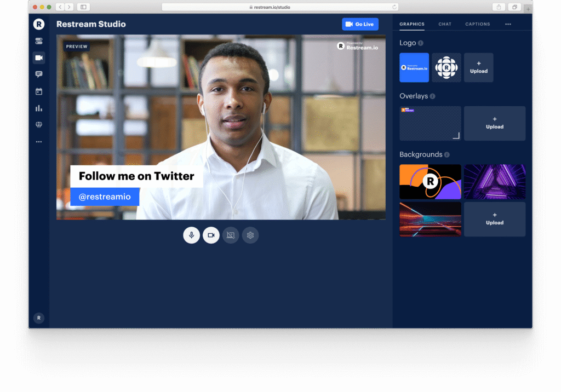Click the info icon next to Logo

[421, 43]
